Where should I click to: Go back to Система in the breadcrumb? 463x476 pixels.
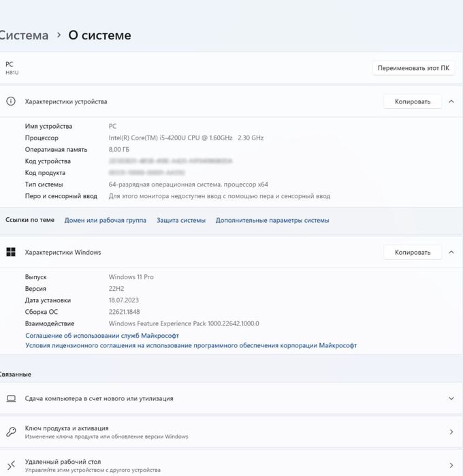point(24,35)
